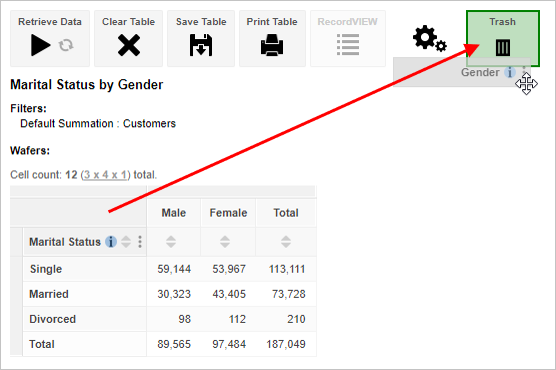The image size is (556, 370).
Task: Click the cell value 53,967
Action: 229,269
